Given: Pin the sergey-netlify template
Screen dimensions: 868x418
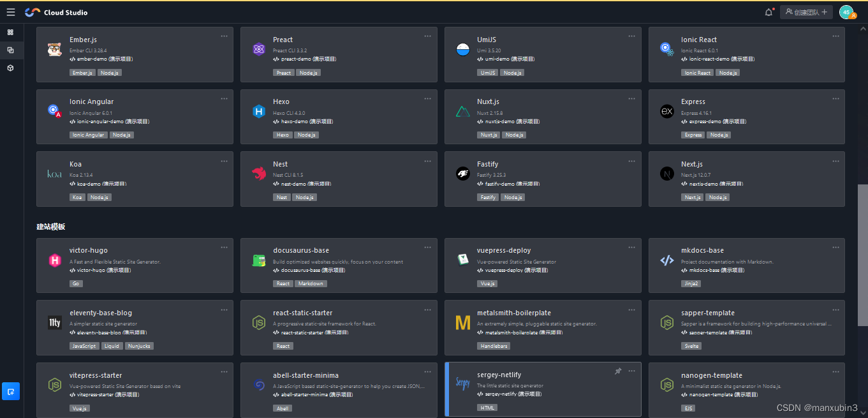Looking at the screenshot, I should pyautogui.click(x=617, y=371).
